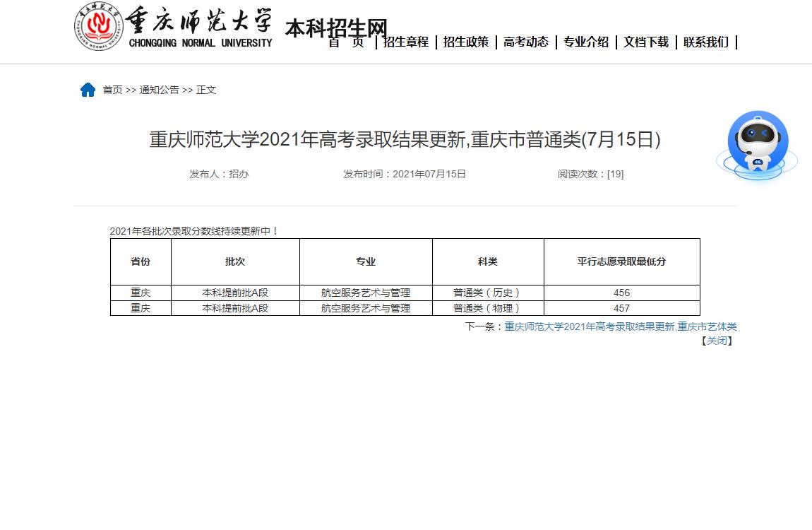Open the 招生政策 menu item
This screenshot has height=530, width=812.
[x=466, y=42]
